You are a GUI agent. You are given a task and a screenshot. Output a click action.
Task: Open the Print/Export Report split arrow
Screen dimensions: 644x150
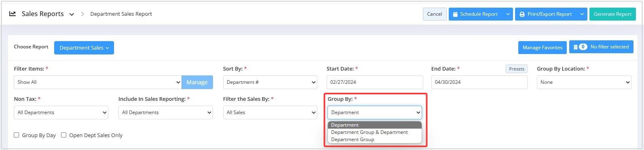point(582,14)
